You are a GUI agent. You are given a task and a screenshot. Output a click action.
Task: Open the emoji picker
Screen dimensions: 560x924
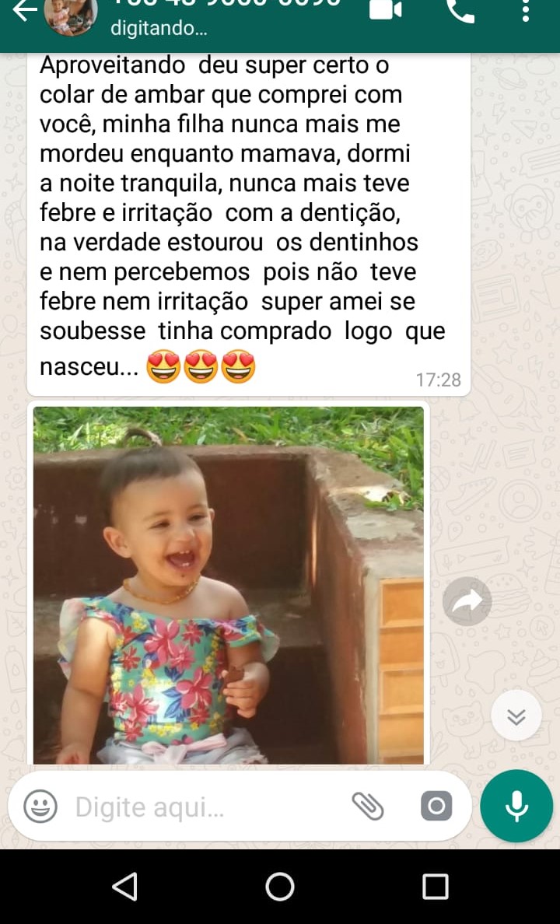click(x=40, y=806)
